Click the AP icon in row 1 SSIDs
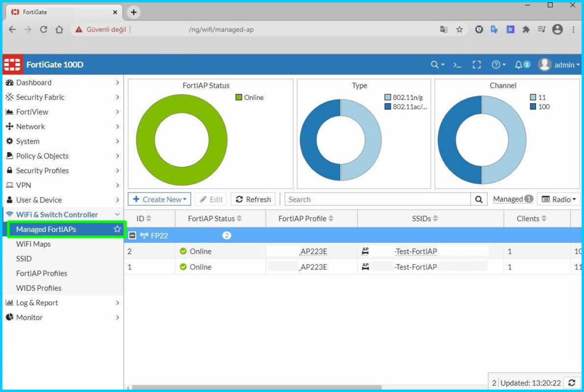The height and width of the screenshot is (392, 584). pyautogui.click(x=366, y=267)
